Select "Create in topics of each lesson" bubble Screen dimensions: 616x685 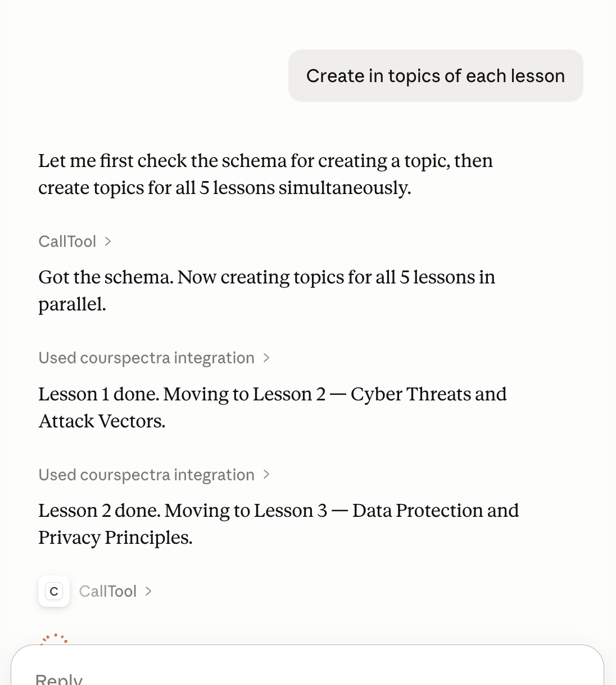(436, 76)
